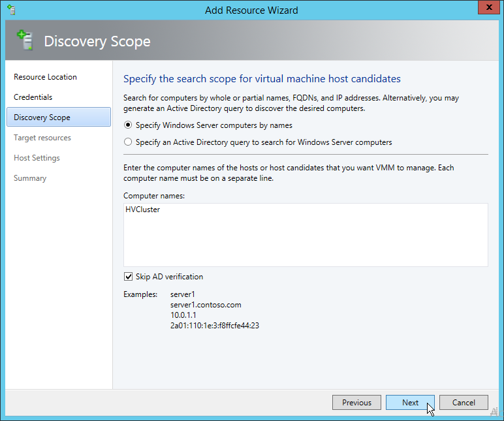Uncheck the Skip AD verification checkbox
The image size is (504, 421).
click(x=129, y=277)
